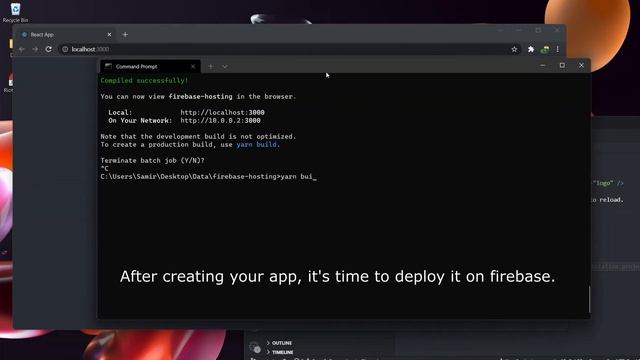This screenshot has width=640, height=360.
Task: Expand the OUTLINE section in VS Code
Action: click(280, 343)
